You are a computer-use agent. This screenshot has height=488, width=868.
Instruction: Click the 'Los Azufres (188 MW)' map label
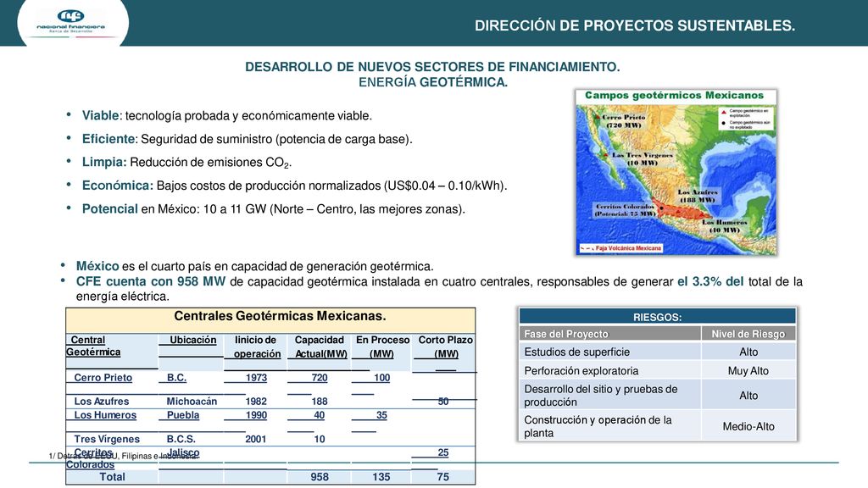698,196
